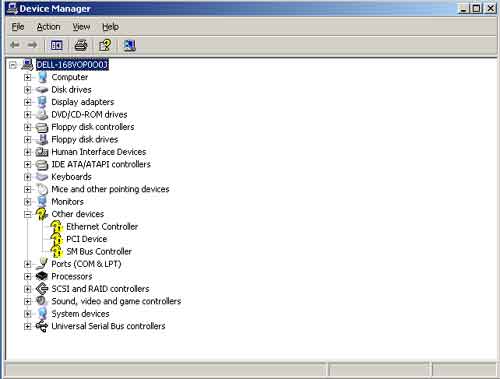500x379 pixels.
Task: Expand the Monitors category
Action: click(28, 202)
